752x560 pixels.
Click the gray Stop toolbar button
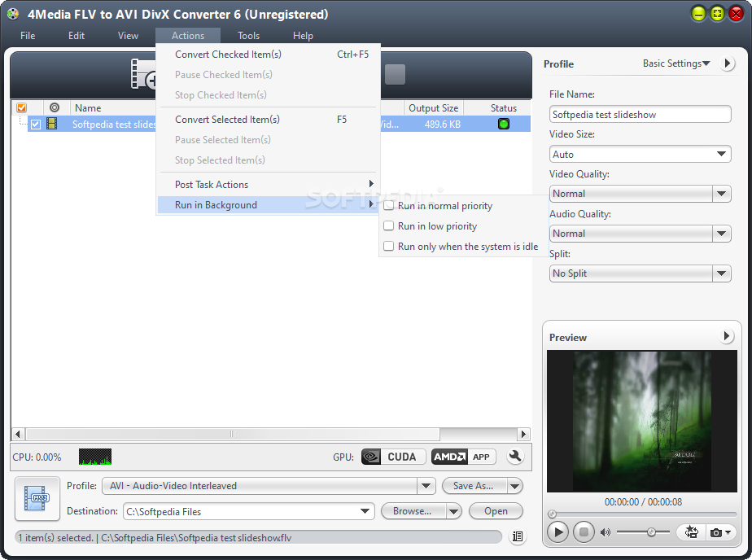pyautogui.click(x=396, y=74)
